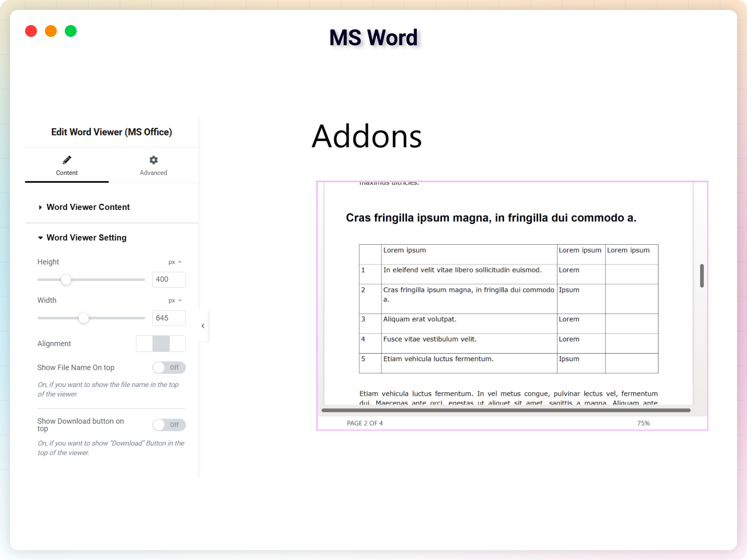Screen dimensions: 747x560
Task: Click the orange window minimize dot
Action: pyautogui.click(x=51, y=31)
